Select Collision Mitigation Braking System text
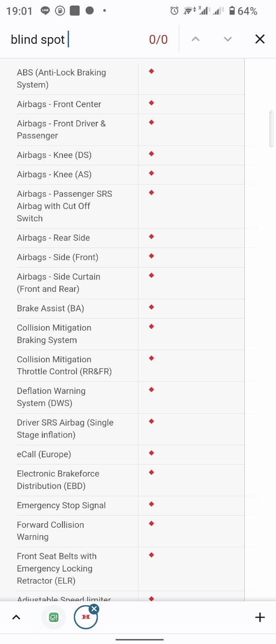The image size is (276, 644). (54, 334)
